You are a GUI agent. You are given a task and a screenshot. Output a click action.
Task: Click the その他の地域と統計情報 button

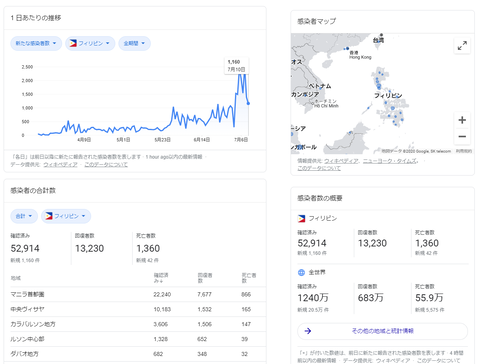coord(382,331)
